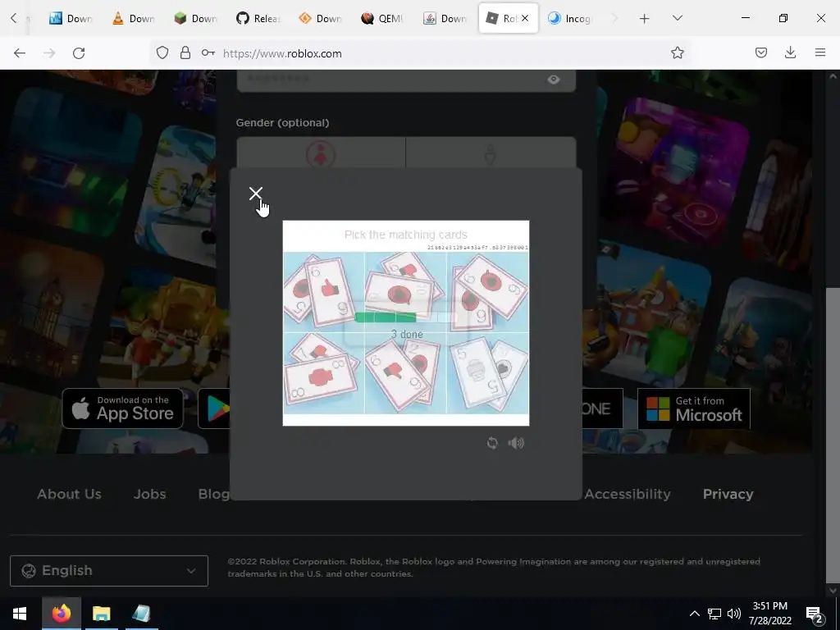840x630 pixels.
Task: Reload the Roblox page
Action: click(x=79, y=53)
